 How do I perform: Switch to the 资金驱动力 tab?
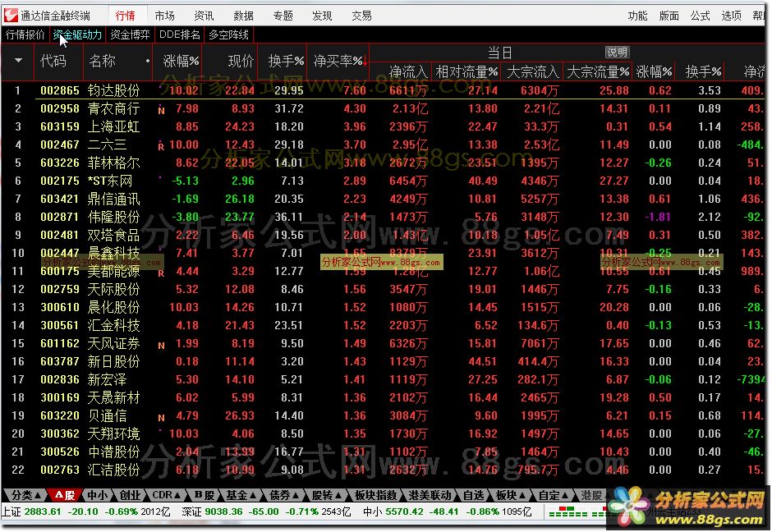(x=77, y=34)
